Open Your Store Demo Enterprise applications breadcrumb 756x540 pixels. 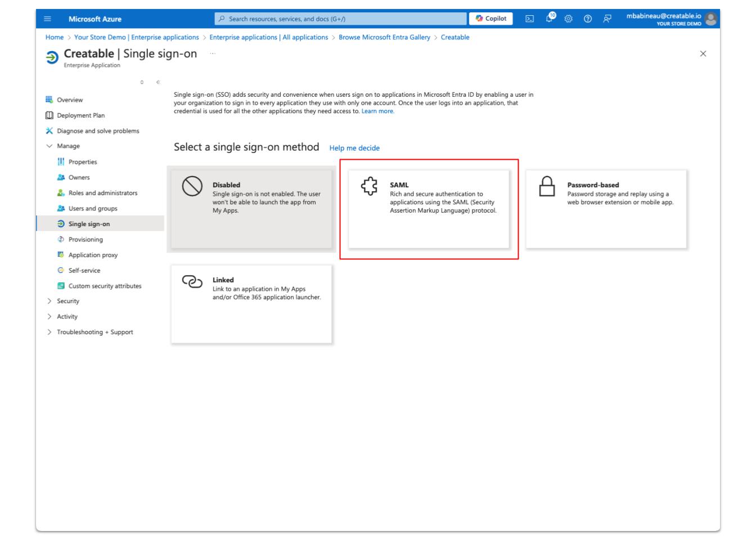coord(137,37)
